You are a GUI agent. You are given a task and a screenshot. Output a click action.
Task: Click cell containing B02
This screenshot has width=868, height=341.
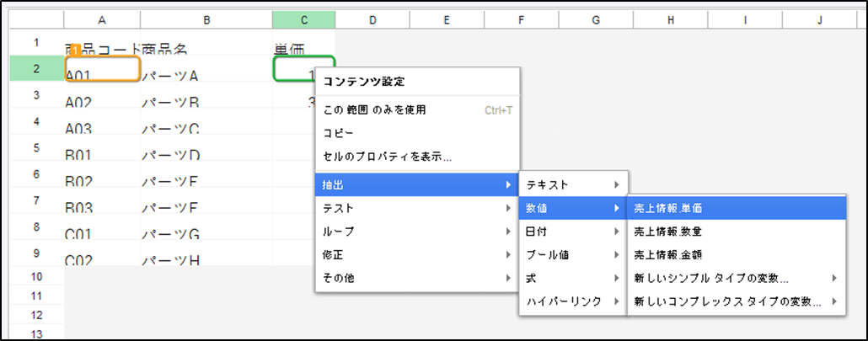pos(102,174)
